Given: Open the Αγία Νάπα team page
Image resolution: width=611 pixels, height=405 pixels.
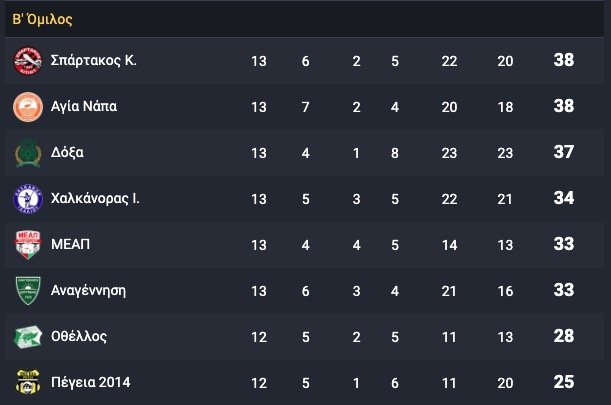Looking at the screenshot, I should click(x=84, y=106).
